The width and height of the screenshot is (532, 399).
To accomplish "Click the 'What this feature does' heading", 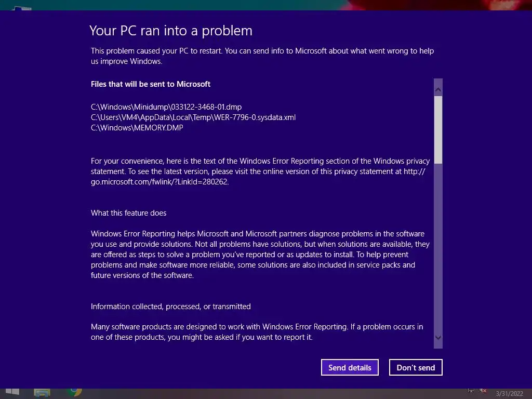I will [x=129, y=213].
